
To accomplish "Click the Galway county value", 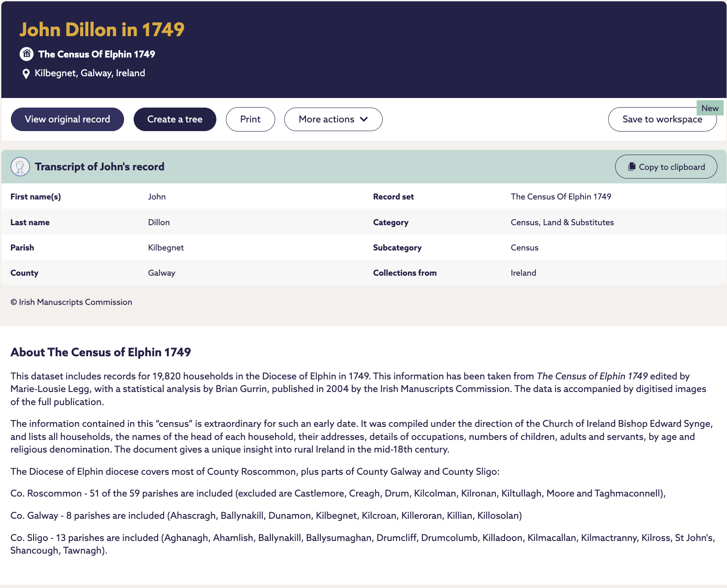I will 162,273.
